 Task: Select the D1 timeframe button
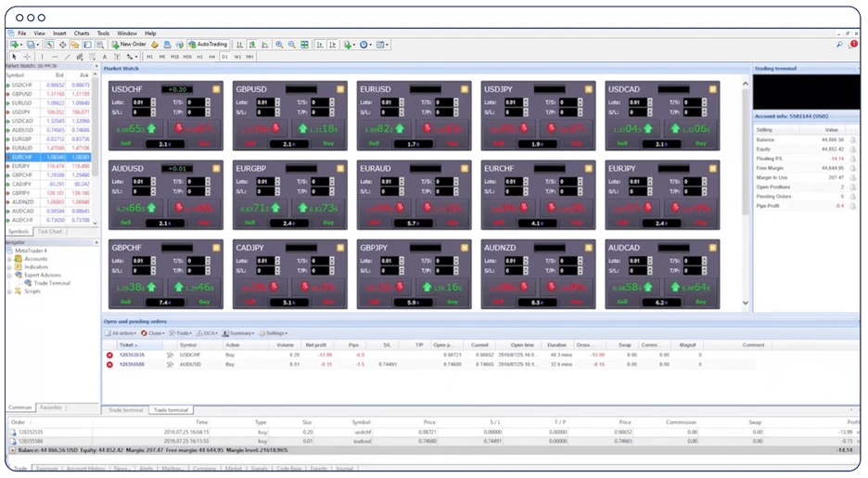pyautogui.click(x=224, y=57)
